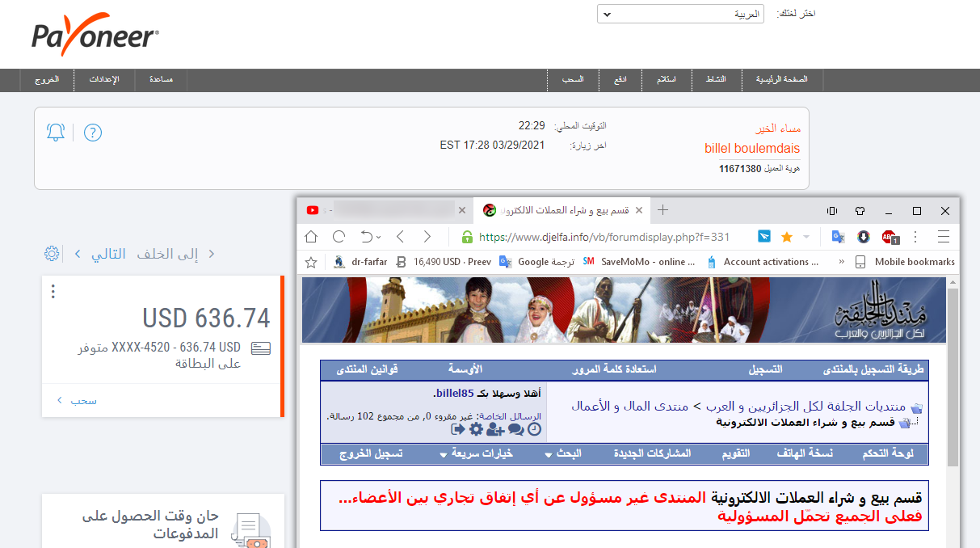Click تسجيل الخروج in the forum bar
Screen dimensions: 980x548
pos(371,453)
